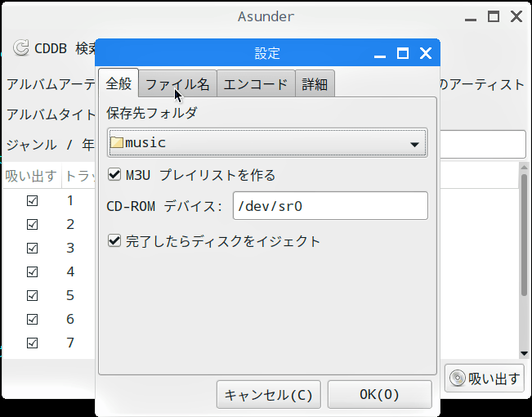Image resolution: width=532 pixels, height=417 pixels.
Task: Uncheck track 3 rip checkbox
Action: pos(32,249)
